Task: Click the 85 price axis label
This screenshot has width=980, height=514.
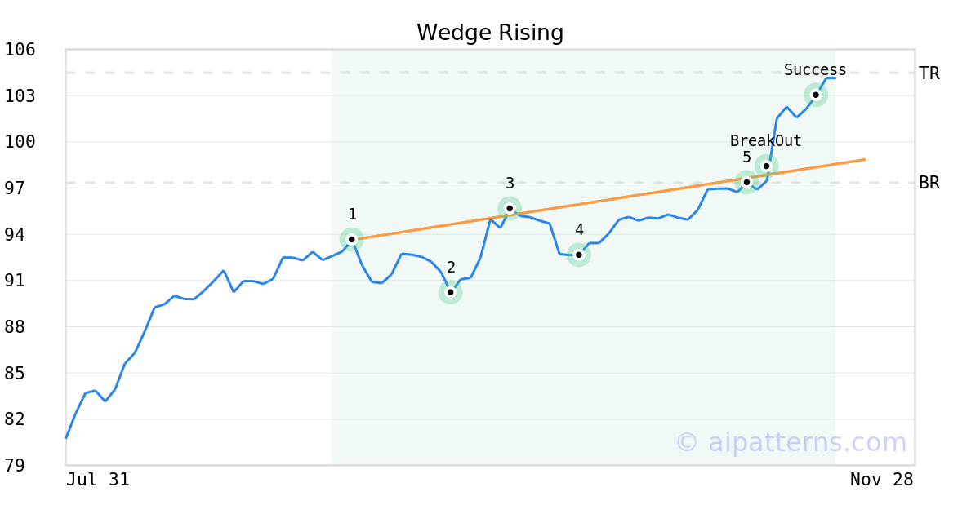Action: coord(20,373)
